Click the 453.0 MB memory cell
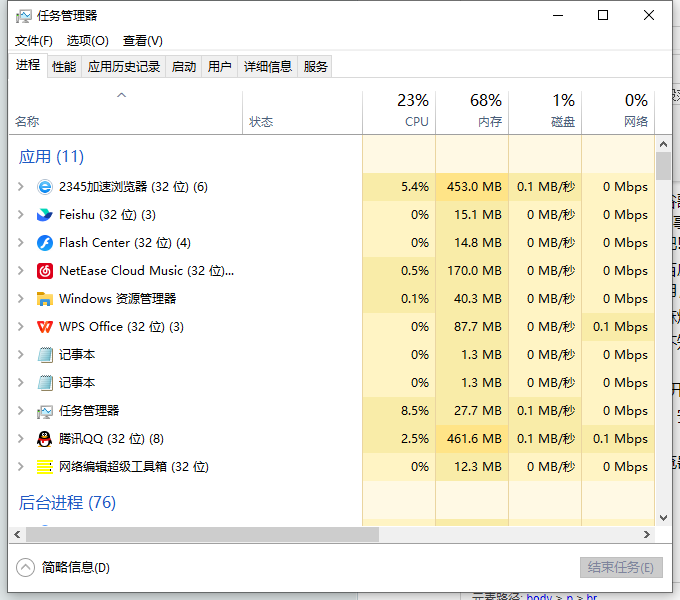Image resolution: width=680 pixels, height=600 pixels. 472,187
